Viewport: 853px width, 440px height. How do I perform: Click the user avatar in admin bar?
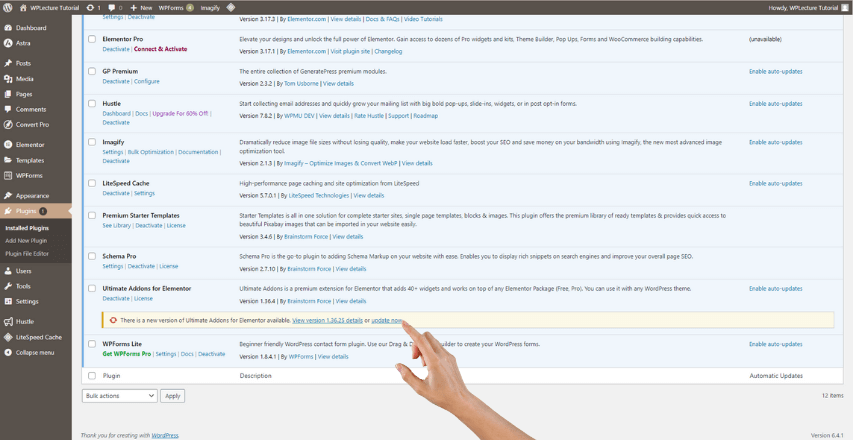tap(844, 8)
